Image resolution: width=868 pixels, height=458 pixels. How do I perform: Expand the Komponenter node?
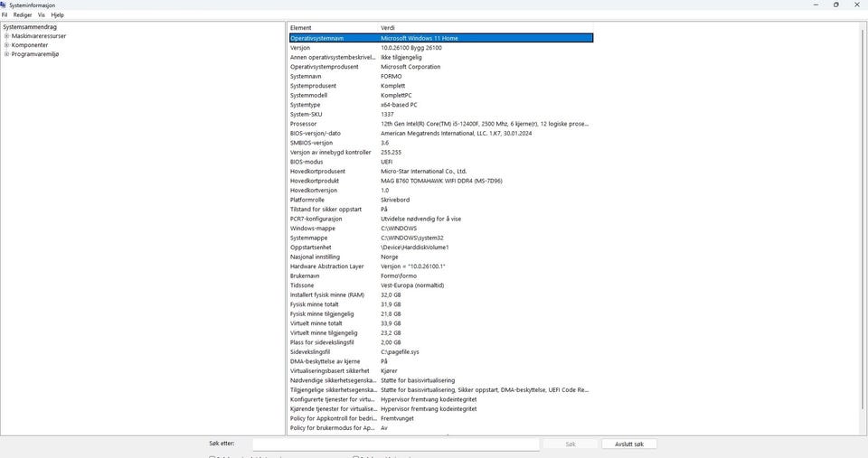click(x=6, y=45)
